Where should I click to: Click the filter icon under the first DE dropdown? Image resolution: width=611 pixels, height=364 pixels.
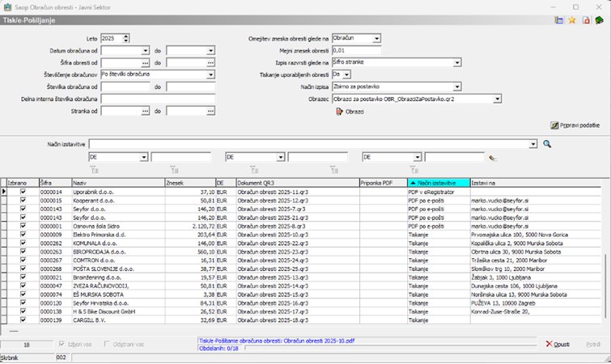(95, 169)
